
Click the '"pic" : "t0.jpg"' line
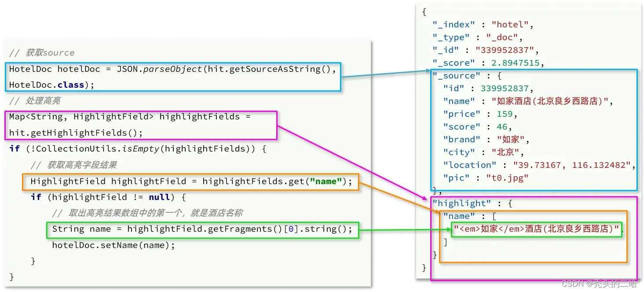[486, 178]
